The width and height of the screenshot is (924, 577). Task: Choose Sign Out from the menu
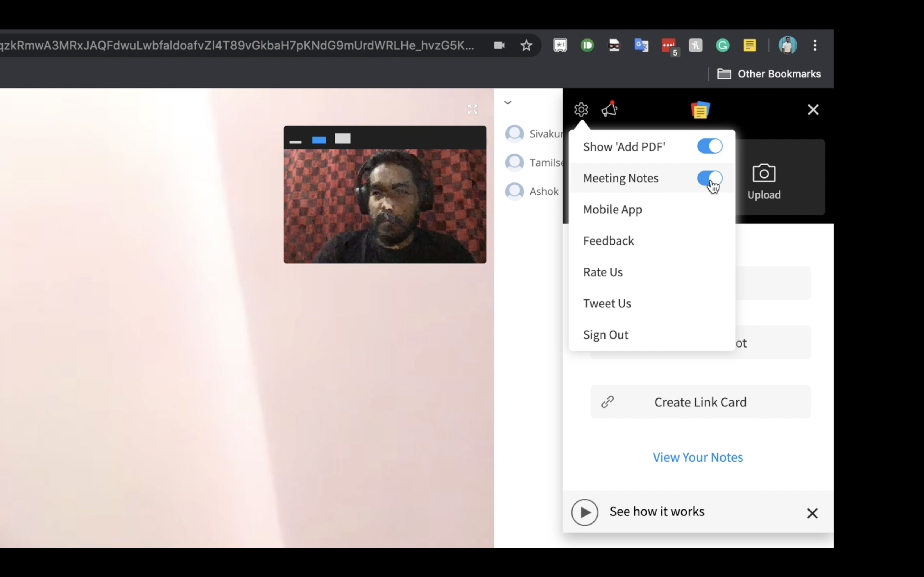(606, 335)
